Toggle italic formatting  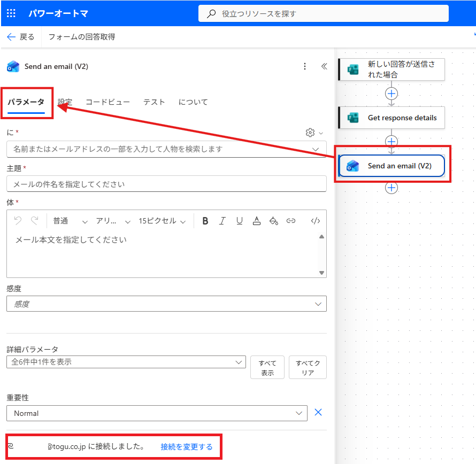pyautogui.click(x=222, y=221)
